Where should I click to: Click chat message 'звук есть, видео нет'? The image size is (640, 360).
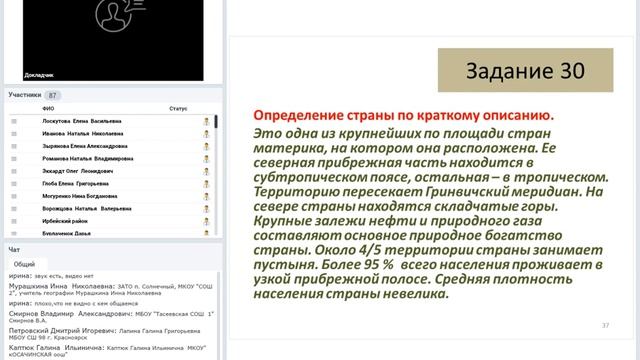pos(64,276)
